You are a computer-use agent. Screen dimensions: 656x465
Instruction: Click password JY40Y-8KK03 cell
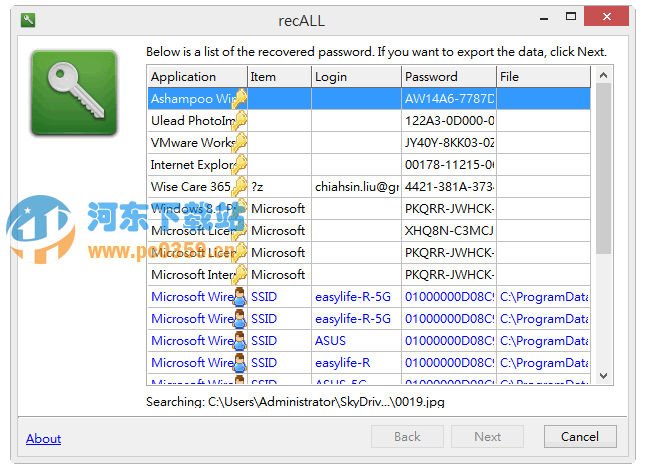449,143
